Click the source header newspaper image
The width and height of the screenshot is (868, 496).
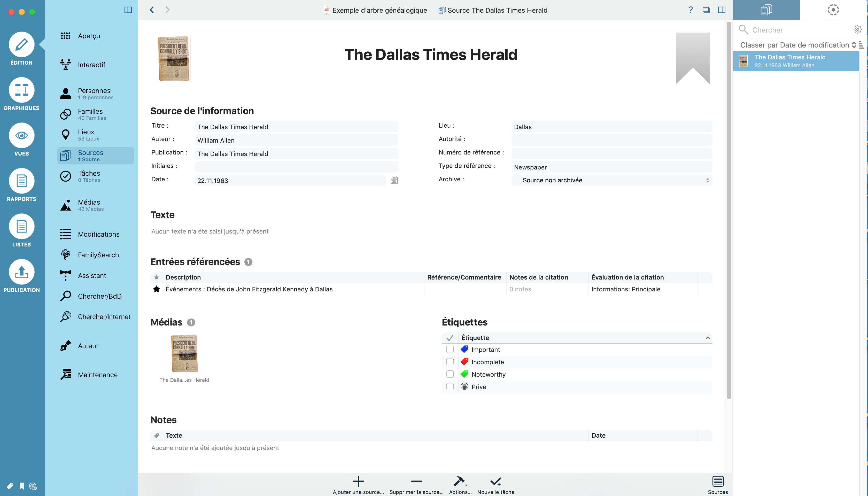[173, 59]
